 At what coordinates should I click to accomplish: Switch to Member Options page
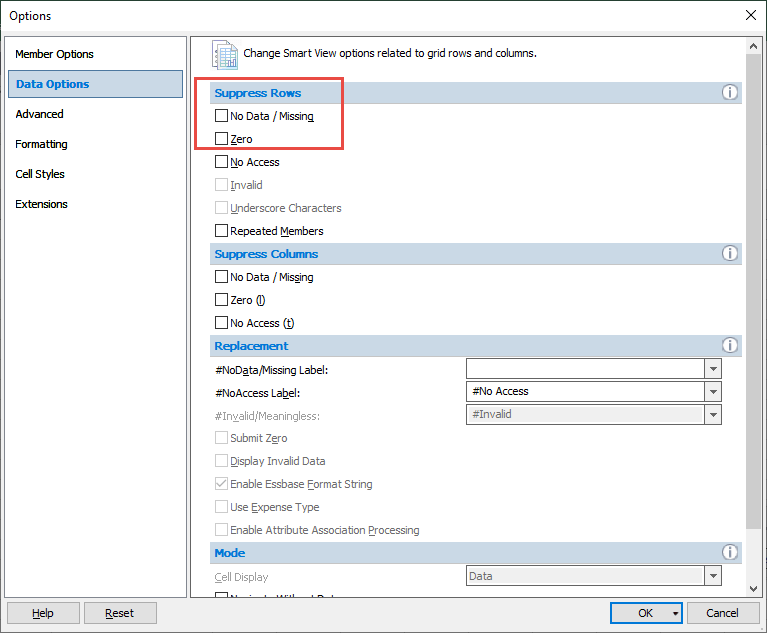55,54
